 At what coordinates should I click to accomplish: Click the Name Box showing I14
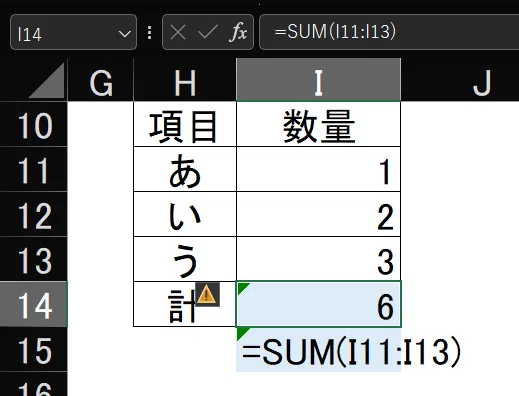(73, 32)
